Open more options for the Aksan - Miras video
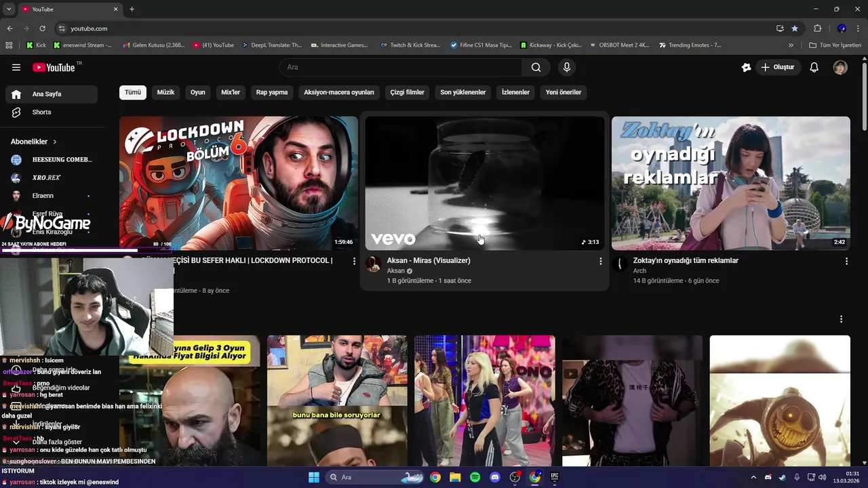Image resolution: width=868 pixels, height=488 pixels. 600,261
